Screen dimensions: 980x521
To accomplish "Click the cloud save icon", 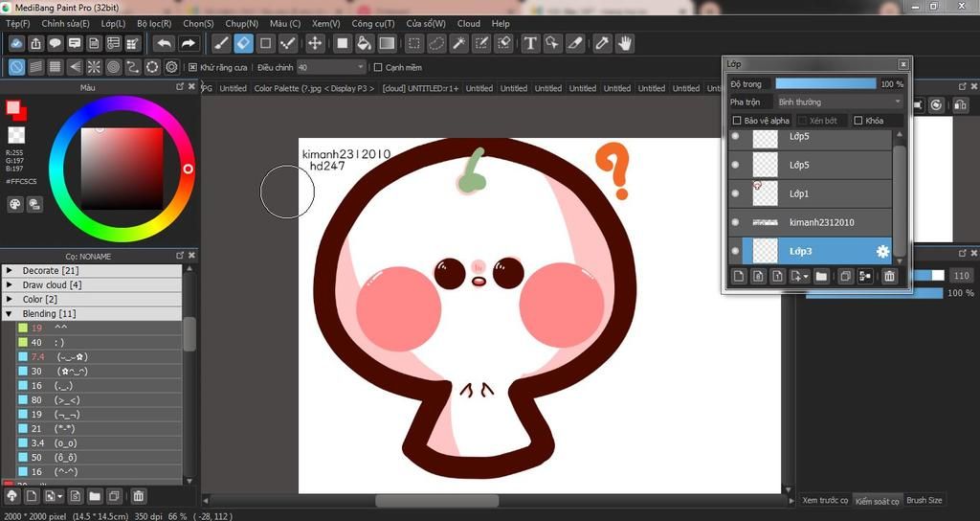I will 17,43.
